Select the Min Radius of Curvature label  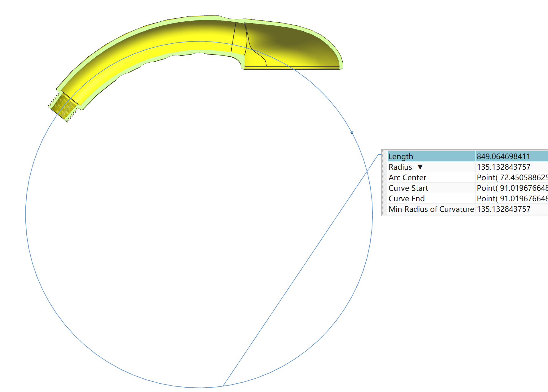tap(431, 209)
